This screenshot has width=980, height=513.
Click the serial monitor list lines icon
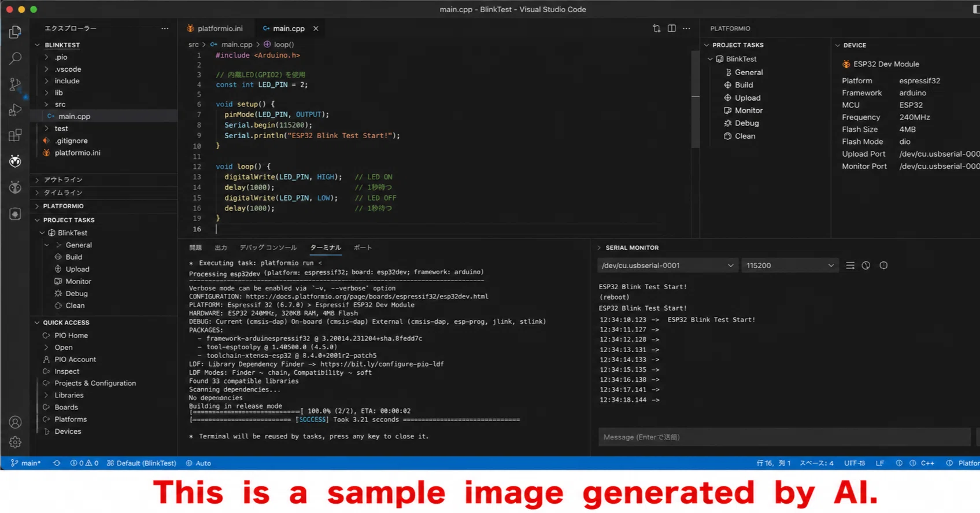(850, 265)
